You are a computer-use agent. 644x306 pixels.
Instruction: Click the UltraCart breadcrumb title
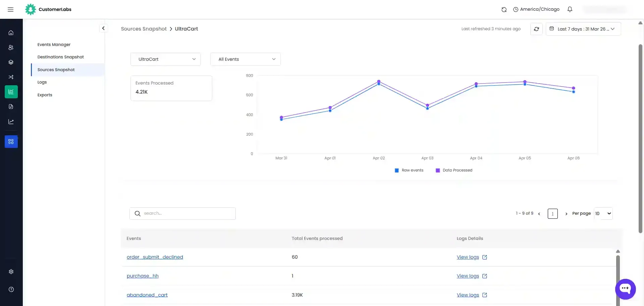coord(186,29)
